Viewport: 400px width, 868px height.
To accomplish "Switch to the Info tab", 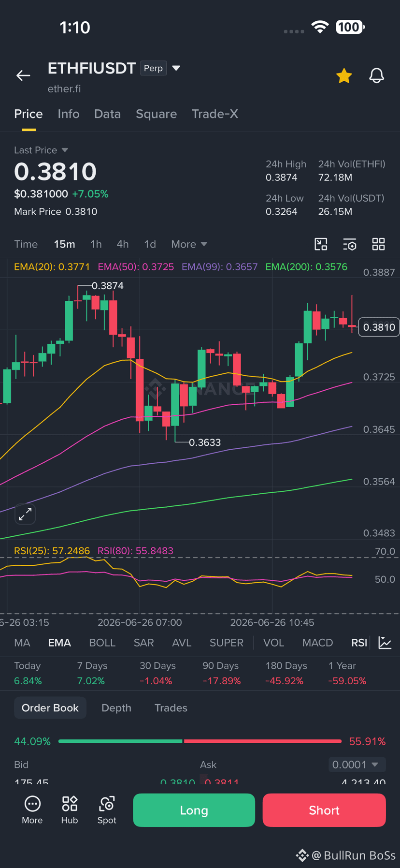I will click(69, 114).
